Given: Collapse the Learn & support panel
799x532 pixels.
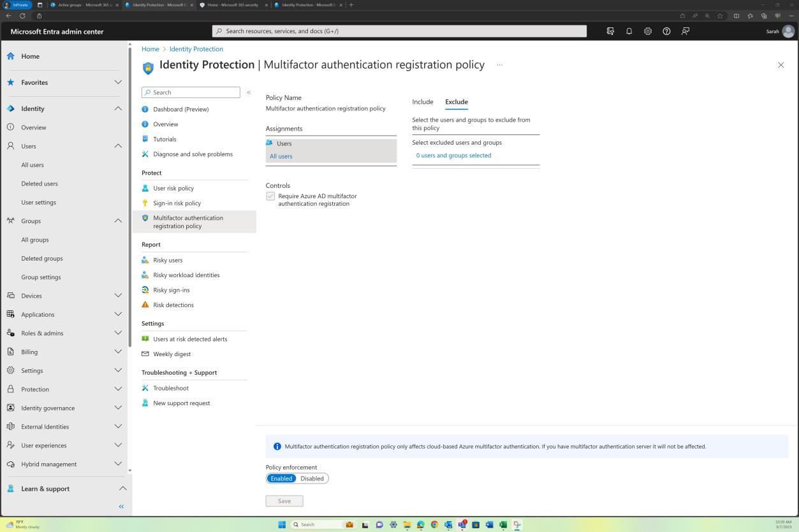Looking at the screenshot, I should click(122, 488).
